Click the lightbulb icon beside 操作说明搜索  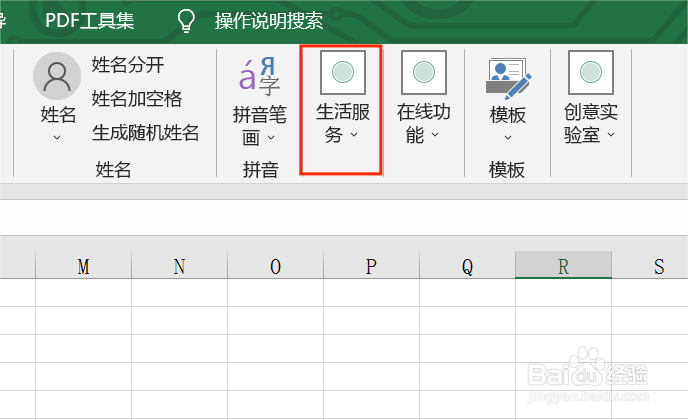(x=186, y=21)
